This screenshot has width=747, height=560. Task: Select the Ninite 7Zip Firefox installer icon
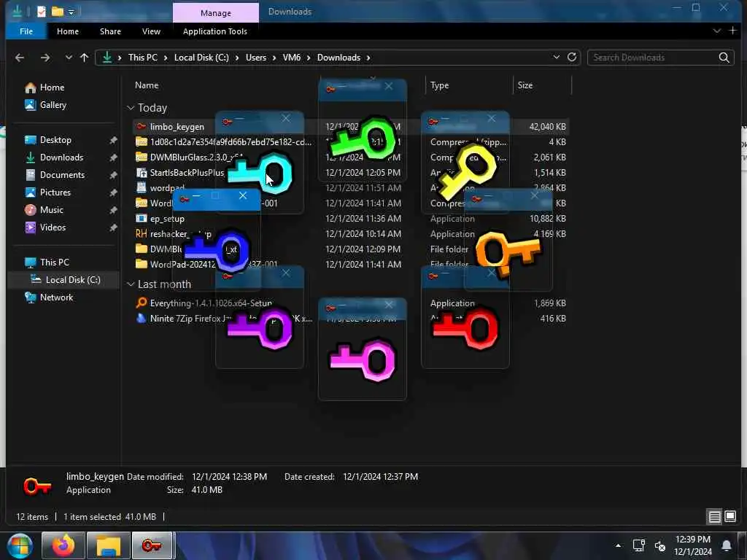click(x=141, y=319)
